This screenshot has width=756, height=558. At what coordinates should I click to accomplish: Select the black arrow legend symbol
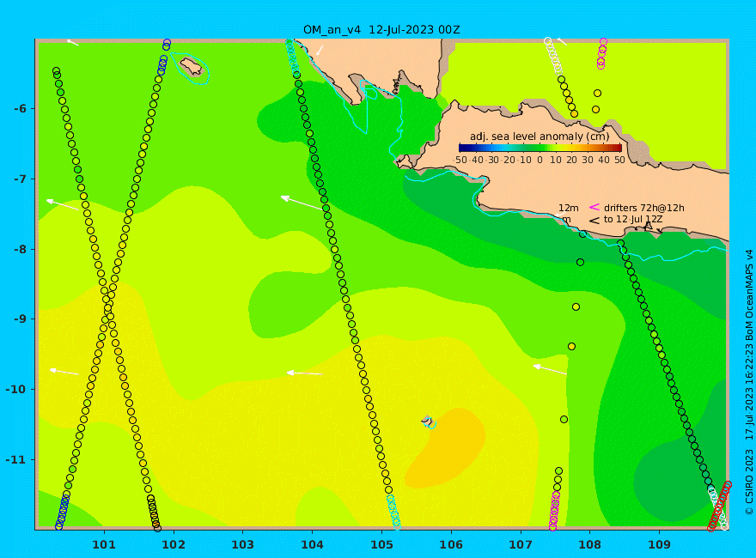[594, 221]
